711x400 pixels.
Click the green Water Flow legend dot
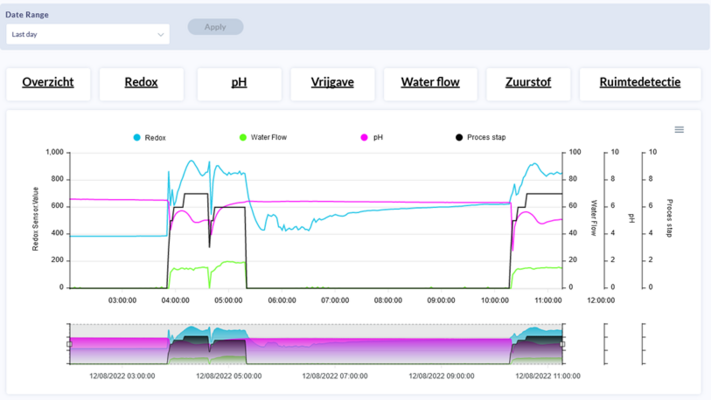[x=241, y=137]
